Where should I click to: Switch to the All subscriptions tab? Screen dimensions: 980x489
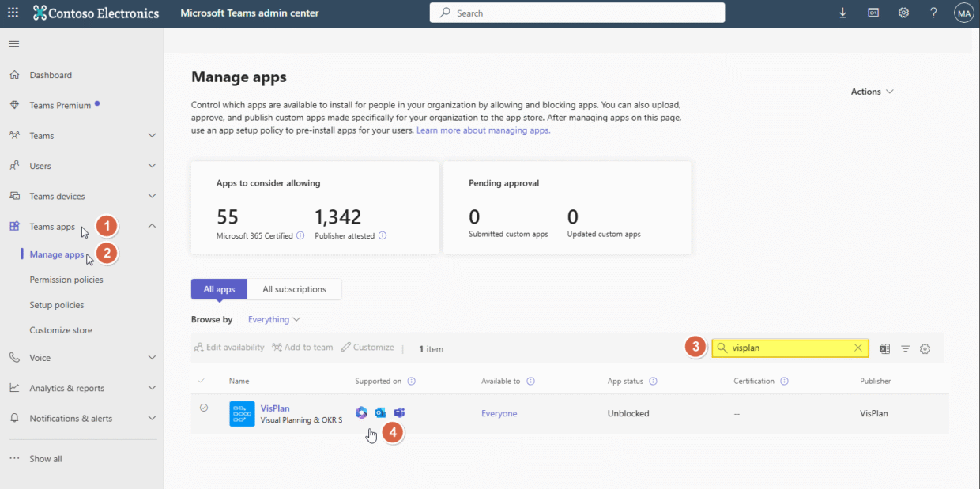294,289
